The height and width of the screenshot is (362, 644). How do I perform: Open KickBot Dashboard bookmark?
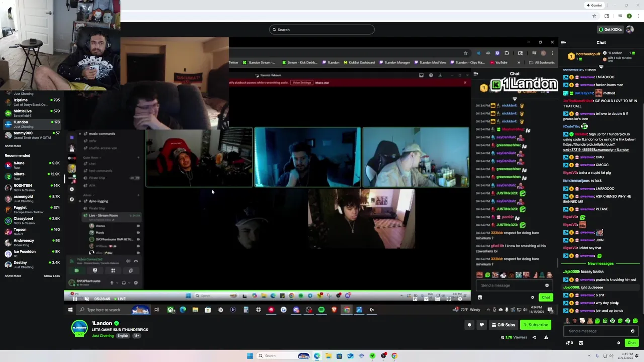[358, 63]
